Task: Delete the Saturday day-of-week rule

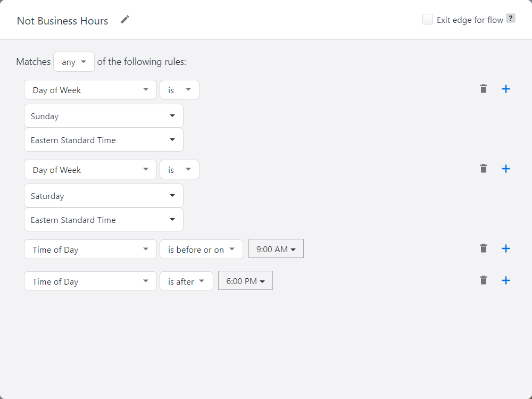Action: click(x=483, y=169)
